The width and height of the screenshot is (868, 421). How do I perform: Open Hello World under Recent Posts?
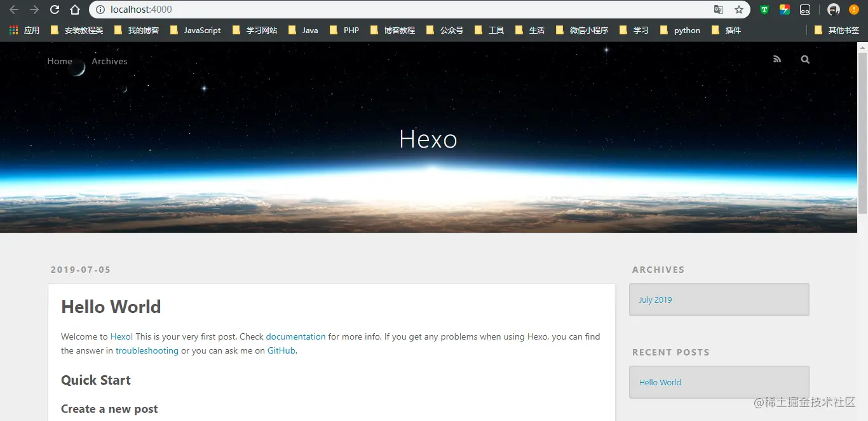[x=660, y=382]
